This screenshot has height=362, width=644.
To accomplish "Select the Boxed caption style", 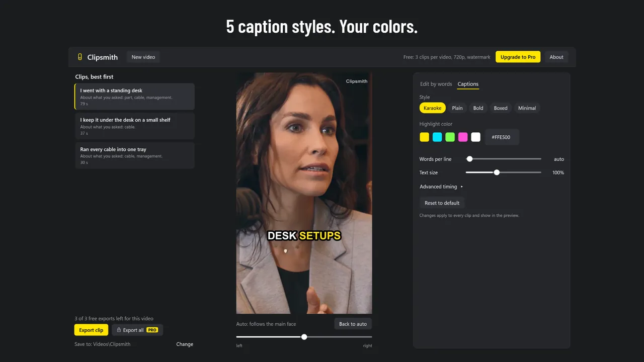I will tap(501, 108).
